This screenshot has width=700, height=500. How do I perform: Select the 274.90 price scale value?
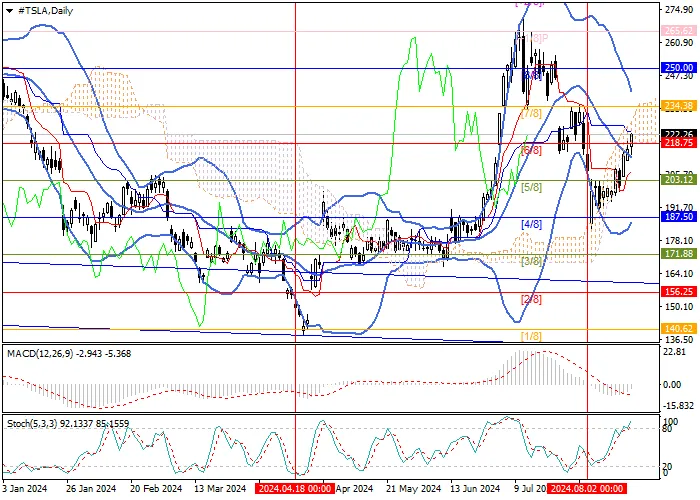click(679, 10)
